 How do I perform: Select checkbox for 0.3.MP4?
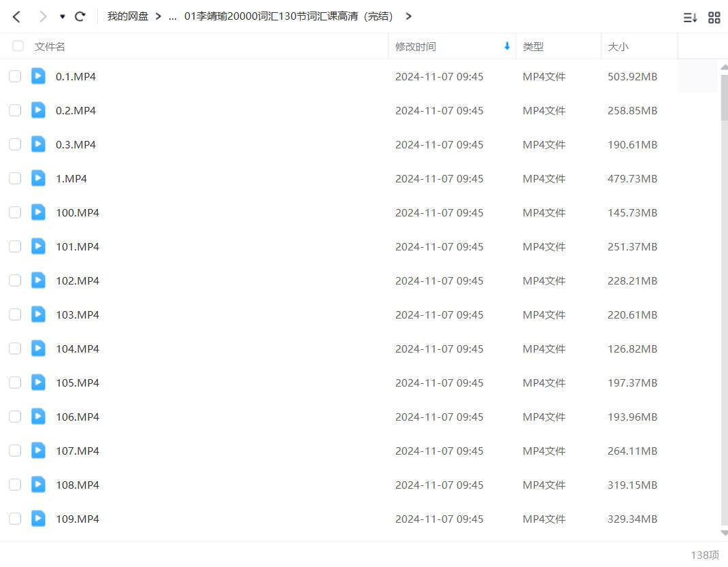(x=15, y=144)
